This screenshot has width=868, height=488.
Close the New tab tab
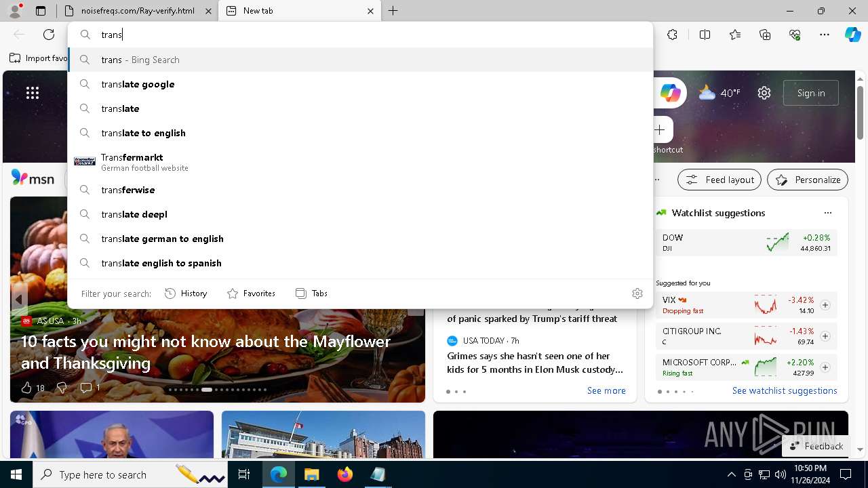370,11
